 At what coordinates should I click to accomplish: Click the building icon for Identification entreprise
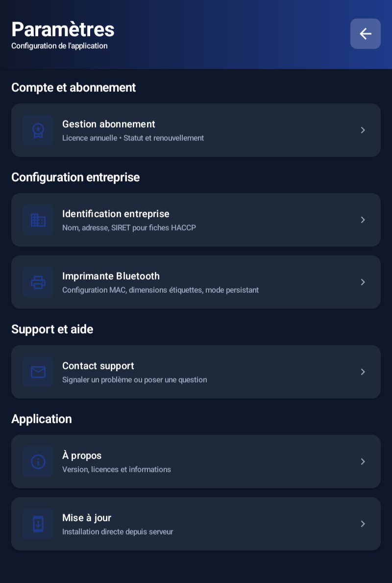38,220
